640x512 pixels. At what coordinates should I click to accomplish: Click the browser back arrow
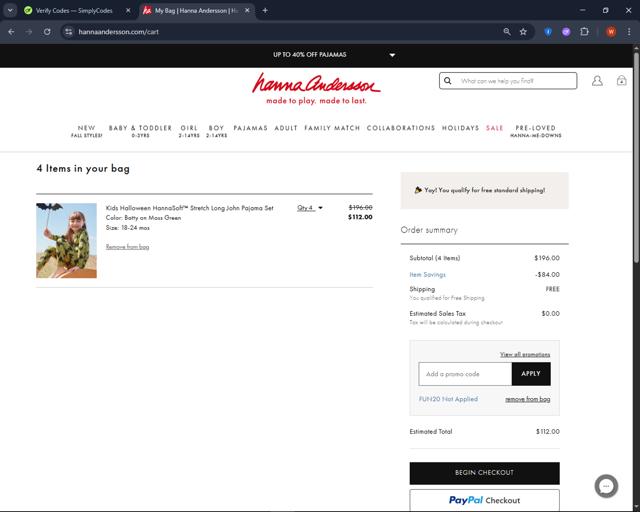point(11,32)
